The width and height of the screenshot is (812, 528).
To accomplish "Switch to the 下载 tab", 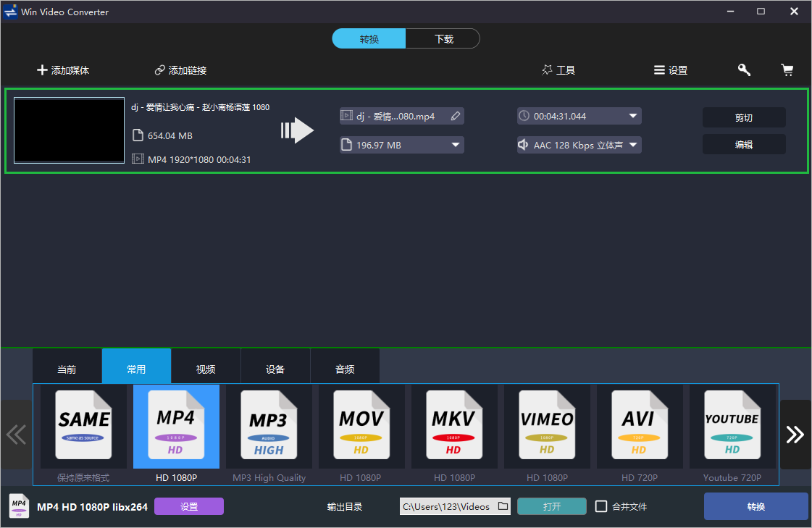I will [443, 39].
